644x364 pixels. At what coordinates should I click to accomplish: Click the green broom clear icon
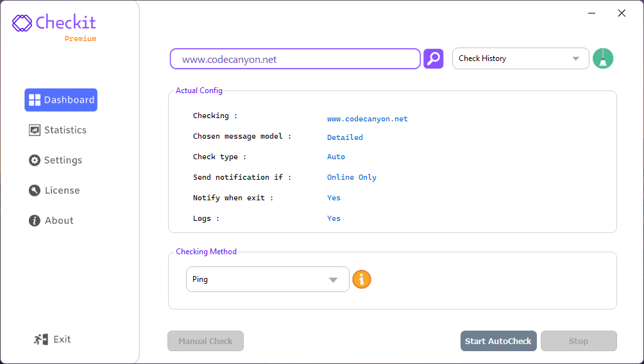pos(603,58)
